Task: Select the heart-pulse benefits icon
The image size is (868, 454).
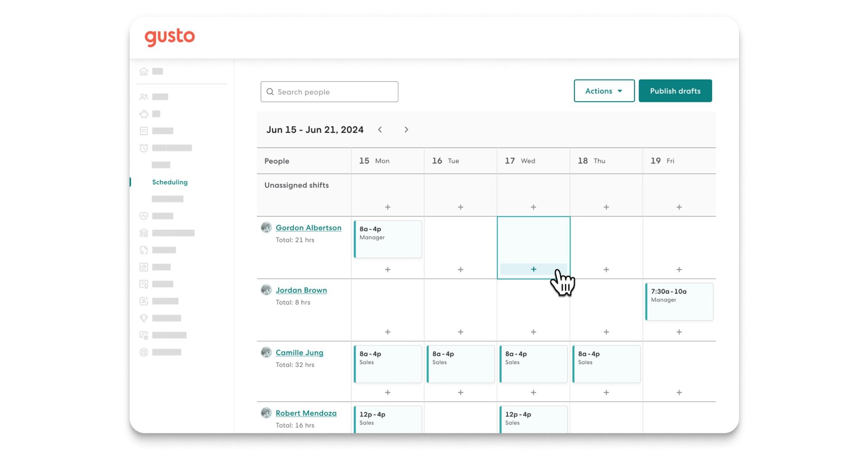Action: (144, 216)
